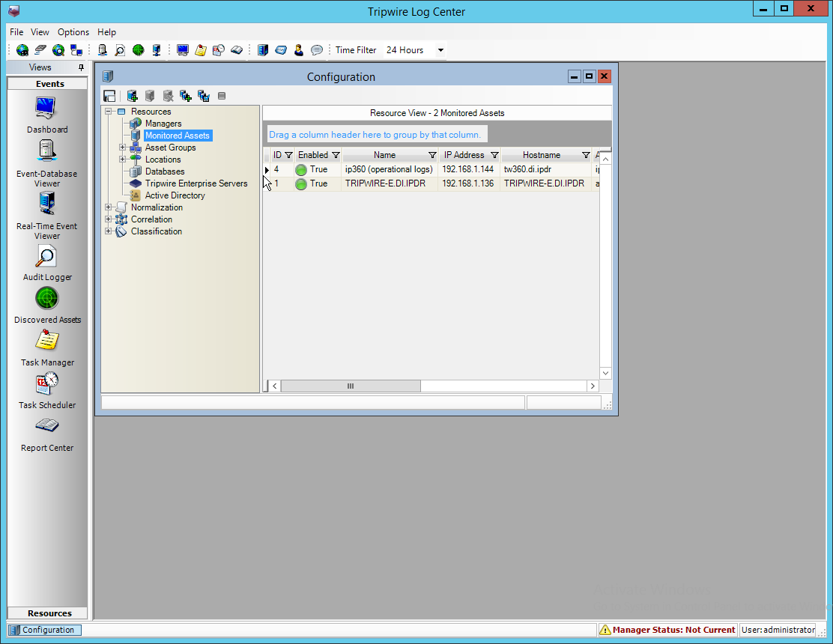Open Task Manager via toolbar notepad icon

pyautogui.click(x=200, y=50)
